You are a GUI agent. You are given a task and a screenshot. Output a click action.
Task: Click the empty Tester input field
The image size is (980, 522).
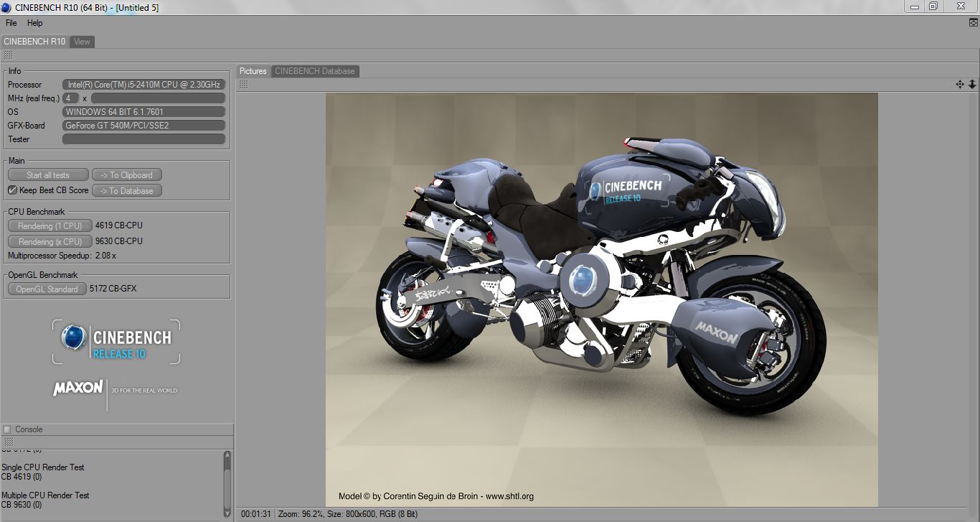144,139
